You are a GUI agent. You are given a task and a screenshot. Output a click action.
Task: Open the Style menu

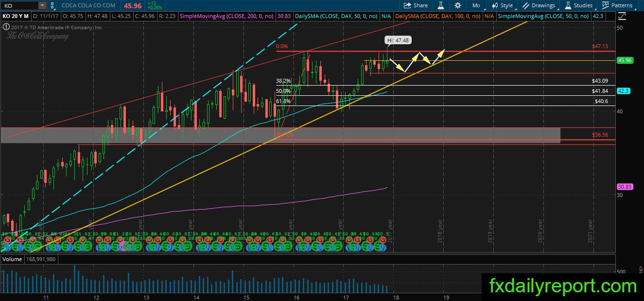pyautogui.click(x=503, y=5)
